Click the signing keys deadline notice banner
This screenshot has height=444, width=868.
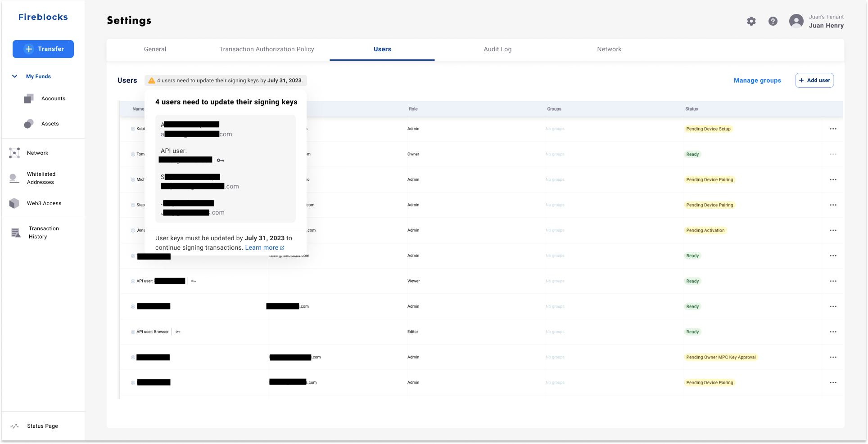coord(226,81)
